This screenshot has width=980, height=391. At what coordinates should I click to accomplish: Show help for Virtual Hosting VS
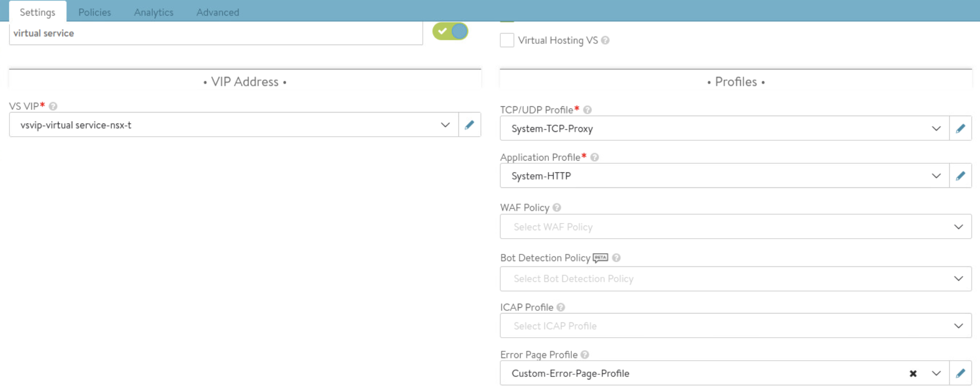(x=605, y=40)
